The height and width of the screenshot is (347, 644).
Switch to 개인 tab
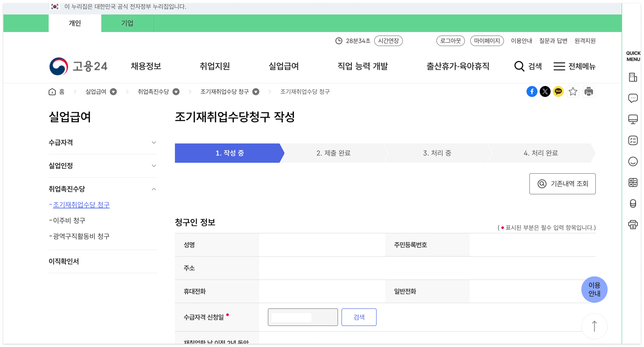pyautogui.click(x=75, y=23)
